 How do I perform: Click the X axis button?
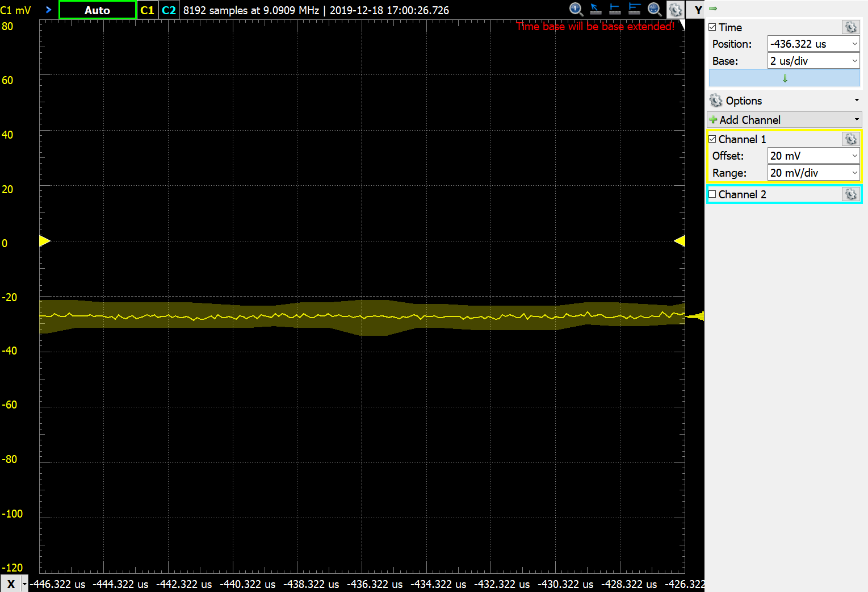point(11,583)
